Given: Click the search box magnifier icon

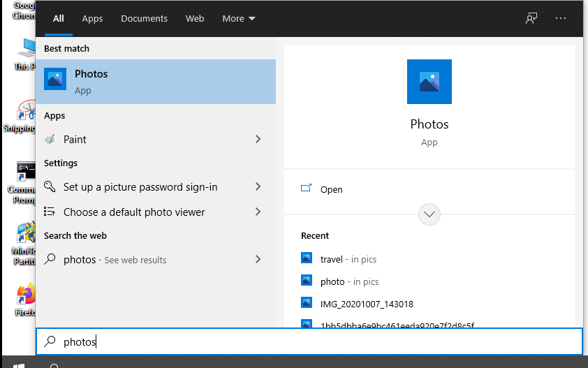Looking at the screenshot, I should 50,341.
